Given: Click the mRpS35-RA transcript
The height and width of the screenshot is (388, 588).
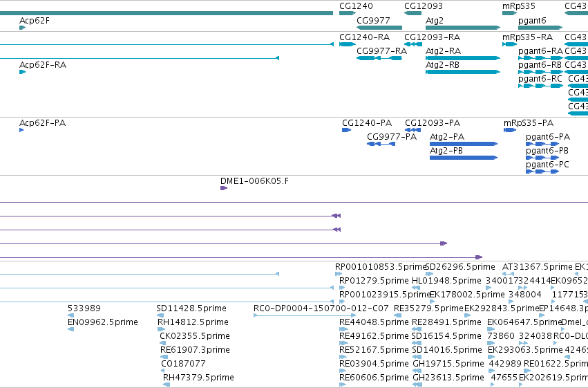Looking at the screenshot, I should click(510, 44).
